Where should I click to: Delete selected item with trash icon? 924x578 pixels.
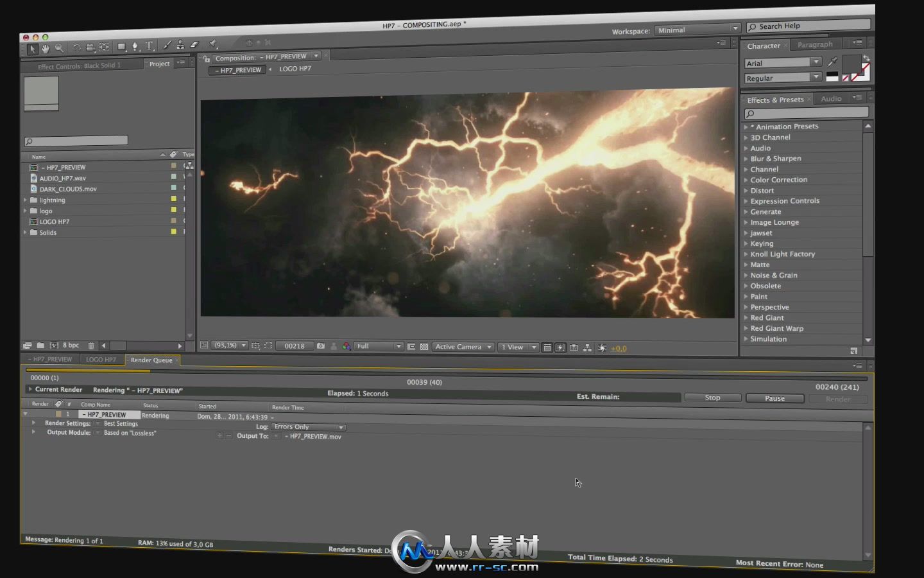click(x=91, y=346)
